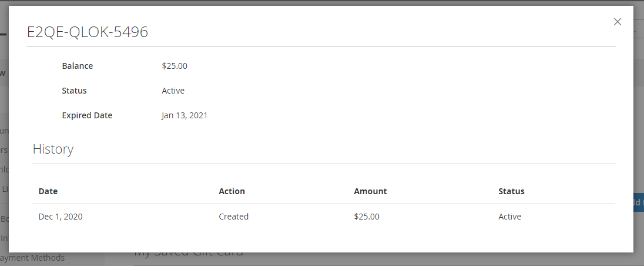Click the Active status value under Balance
This screenshot has width=644, height=266.
tap(173, 91)
